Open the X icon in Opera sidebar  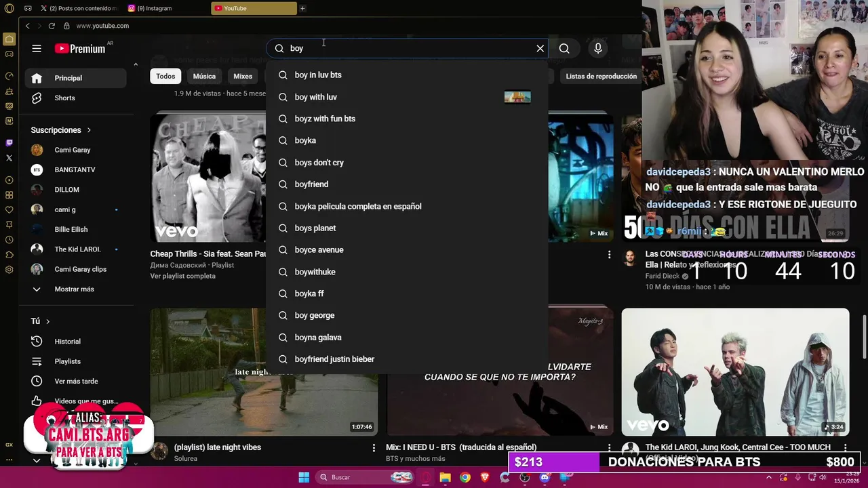[x=9, y=158]
